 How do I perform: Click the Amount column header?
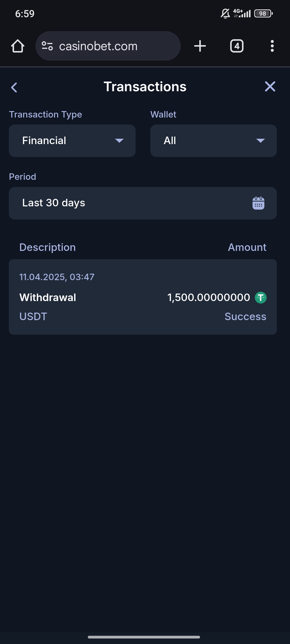(247, 247)
